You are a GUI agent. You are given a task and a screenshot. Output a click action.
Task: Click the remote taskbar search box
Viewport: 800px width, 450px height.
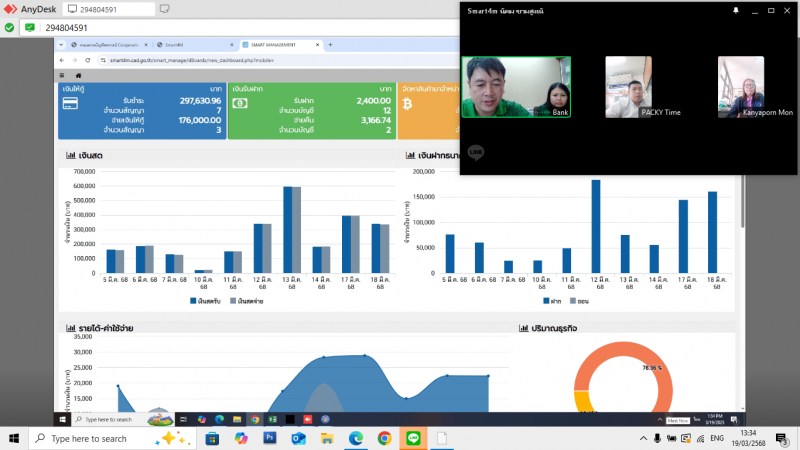(x=109, y=419)
